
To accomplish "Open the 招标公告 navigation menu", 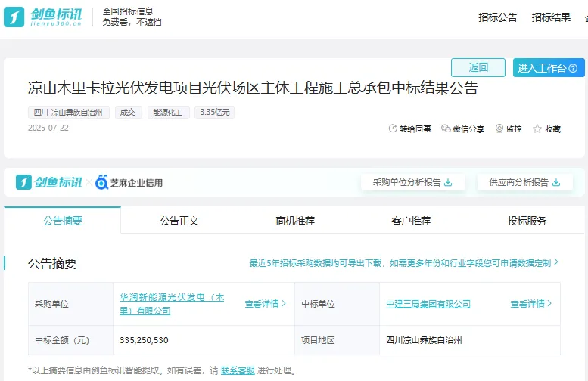I will (x=498, y=17).
